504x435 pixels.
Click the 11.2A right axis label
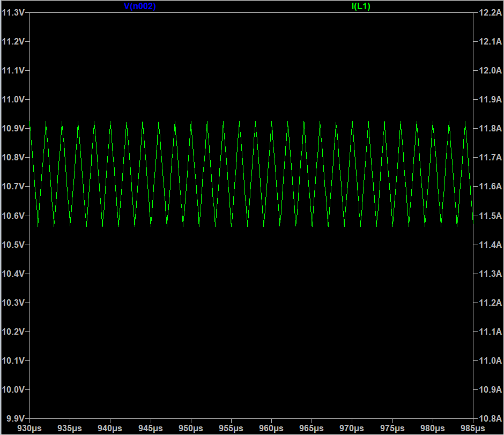(491, 303)
